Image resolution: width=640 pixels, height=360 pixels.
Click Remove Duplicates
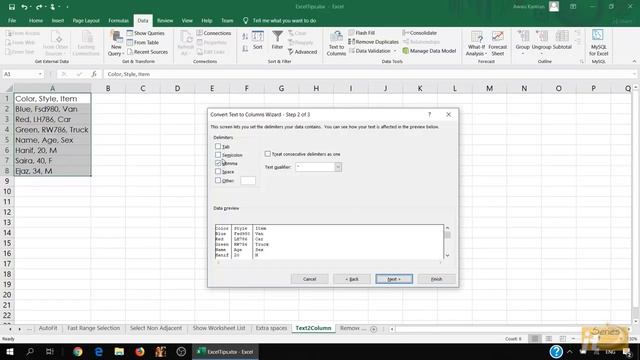[373, 42]
